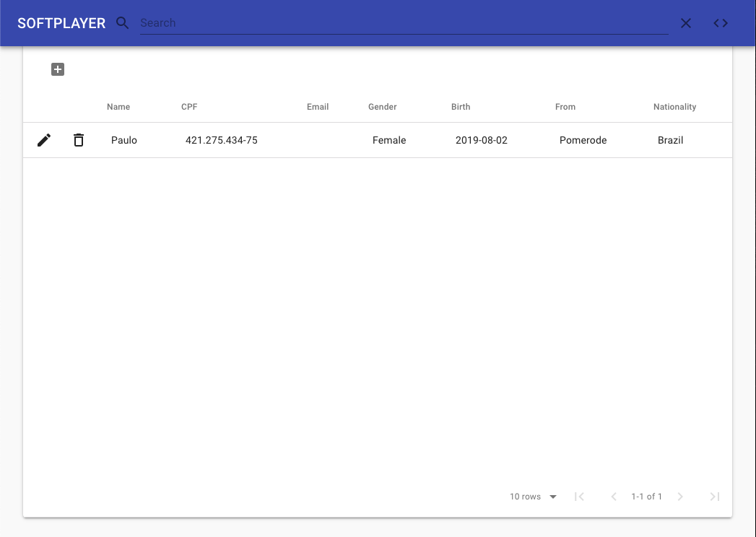Select the birth date 2019-08-02
The height and width of the screenshot is (537, 756).
coord(481,140)
